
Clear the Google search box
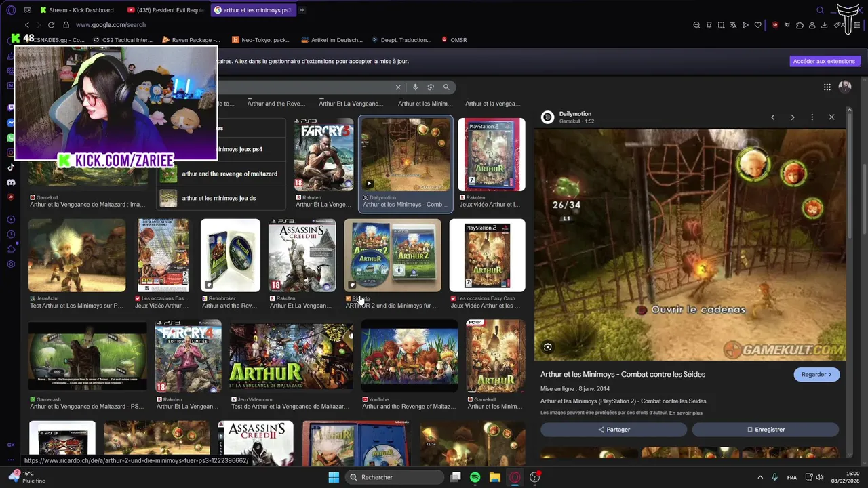pos(398,87)
